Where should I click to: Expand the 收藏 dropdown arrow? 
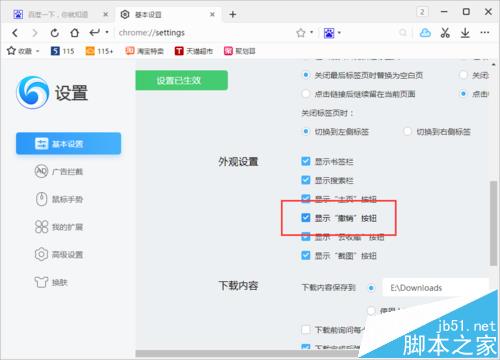click(37, 51)
